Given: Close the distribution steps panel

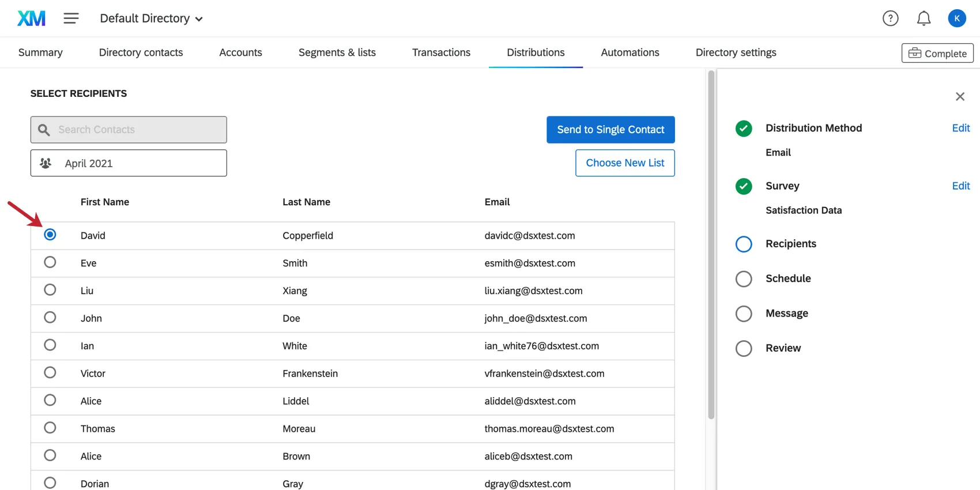Looking at the screenshot, I should pos(960,97).
